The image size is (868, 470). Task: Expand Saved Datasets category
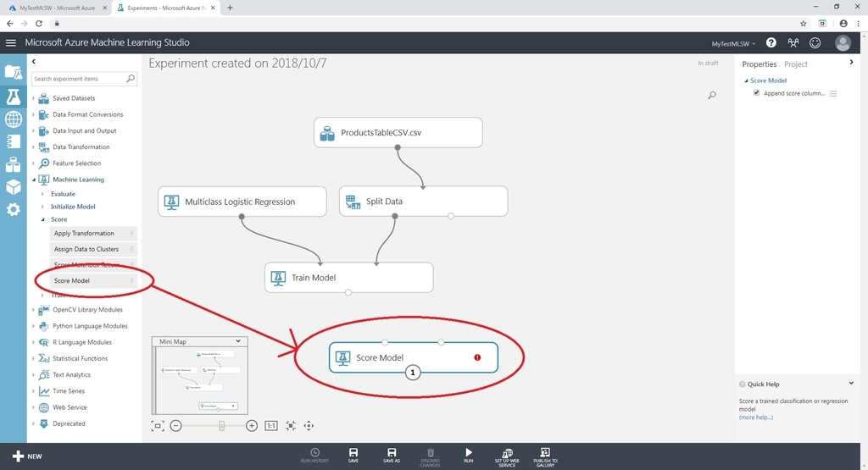pos(33,98)
